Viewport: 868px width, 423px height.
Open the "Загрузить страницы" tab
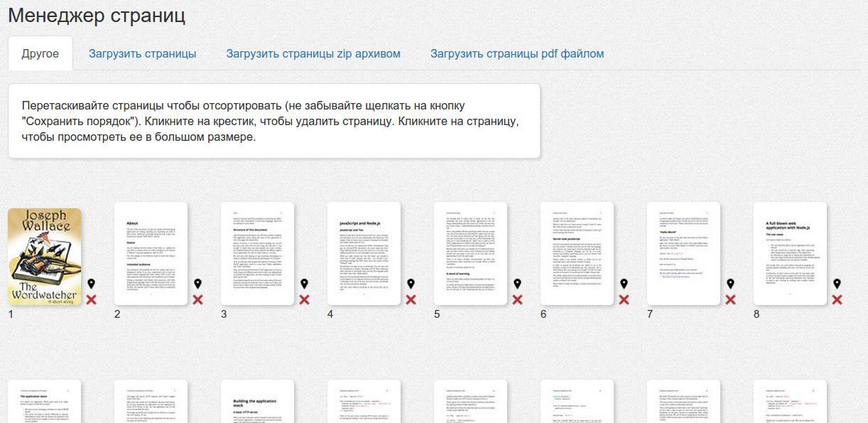(x=142, y=54)
